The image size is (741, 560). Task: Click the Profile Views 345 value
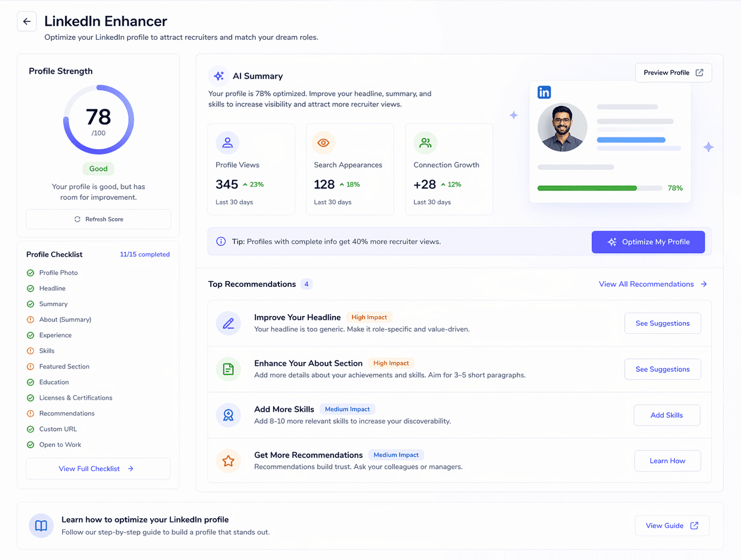pos(227,184)
